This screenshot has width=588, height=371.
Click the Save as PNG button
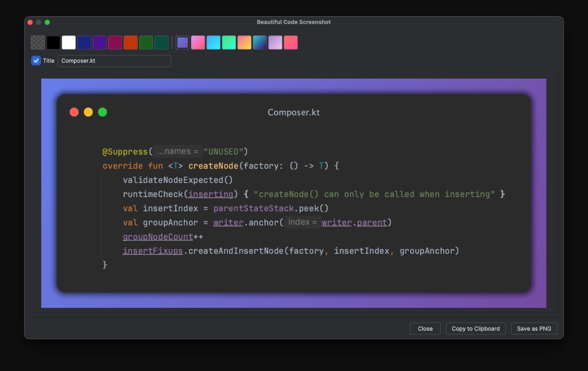(534, 328)
